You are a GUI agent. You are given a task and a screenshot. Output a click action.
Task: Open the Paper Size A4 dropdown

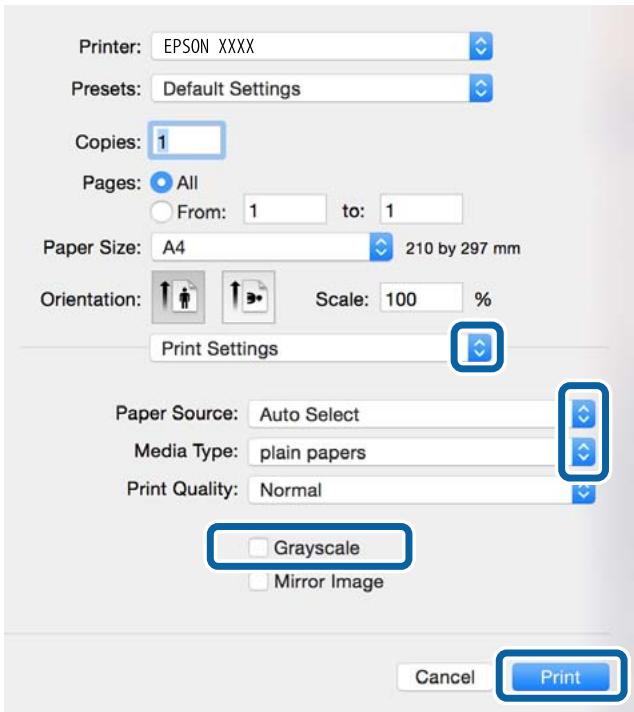[272, 247]
